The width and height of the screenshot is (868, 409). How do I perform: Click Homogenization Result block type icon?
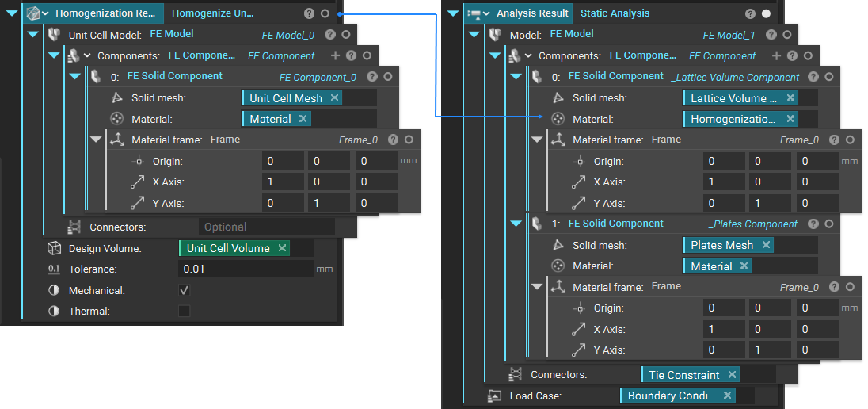point(32,13)
